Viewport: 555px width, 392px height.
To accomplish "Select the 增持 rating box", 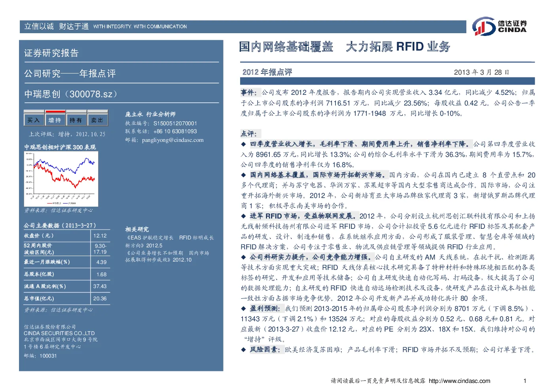I will (55, 120).
